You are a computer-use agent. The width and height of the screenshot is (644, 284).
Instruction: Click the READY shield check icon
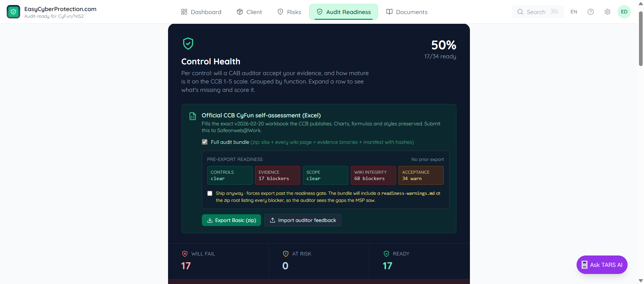tap(386, 254)
